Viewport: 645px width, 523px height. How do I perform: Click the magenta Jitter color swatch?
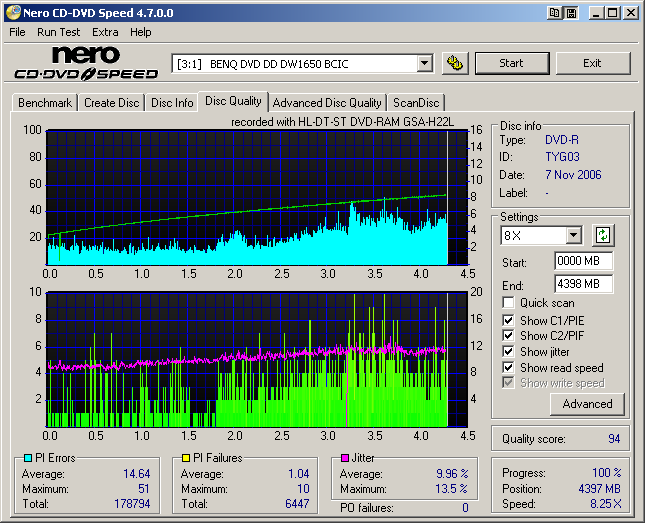pyautogui.click(x=345, y=458)
